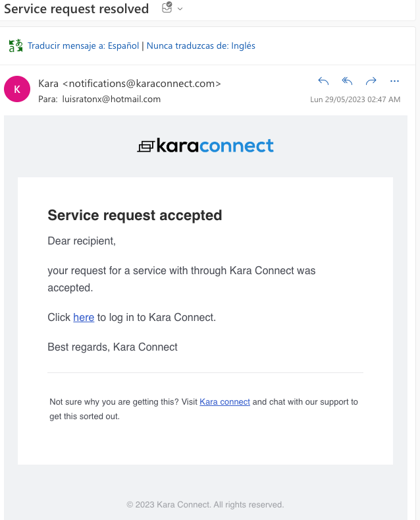Select Nunca traduzcas de: Inglés
This screenshot has width=420, height=520.
pyautogui.click(x=201, y=45)
